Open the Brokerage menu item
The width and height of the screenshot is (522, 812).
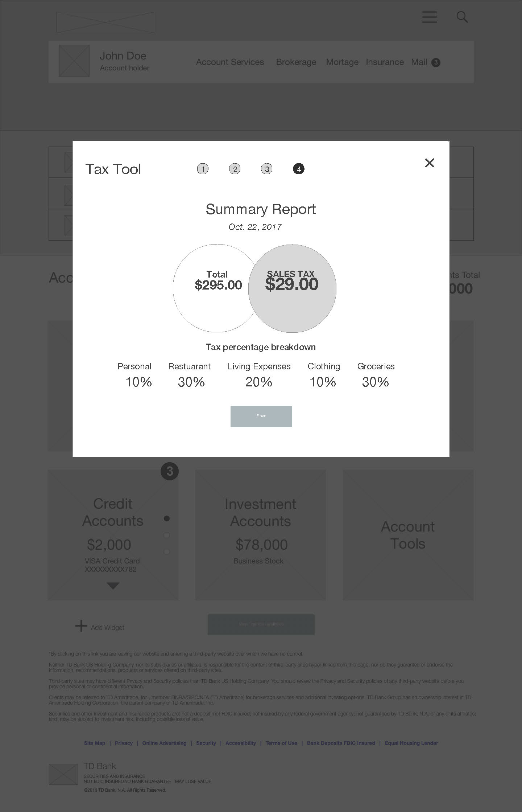tap(296, 62)
